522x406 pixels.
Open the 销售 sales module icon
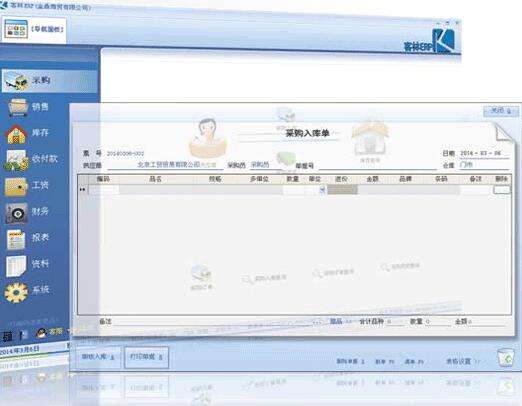pyautogui.click(x=18, y=107)
